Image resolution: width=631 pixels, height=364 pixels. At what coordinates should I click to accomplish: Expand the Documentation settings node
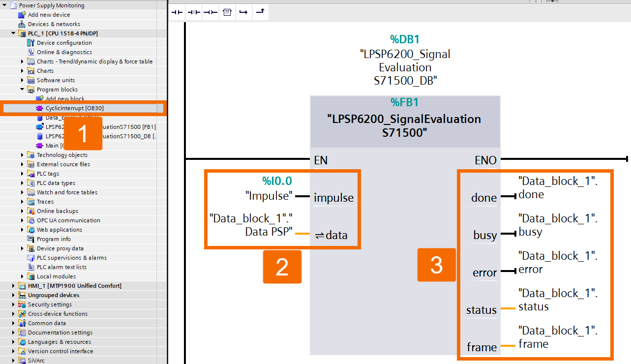point(13,333)
